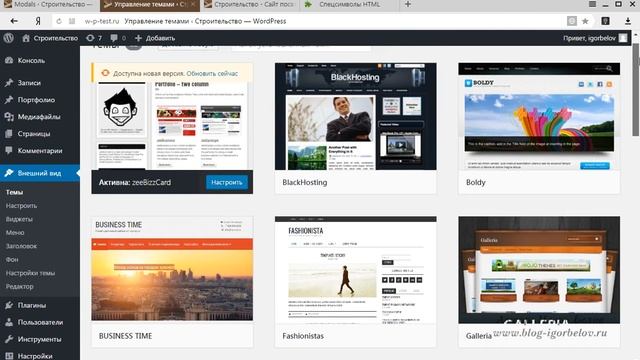This screenshot has height=360, width=640.
Task: Select the Внешний вид menu item
Action: click(x=40, y=173)
